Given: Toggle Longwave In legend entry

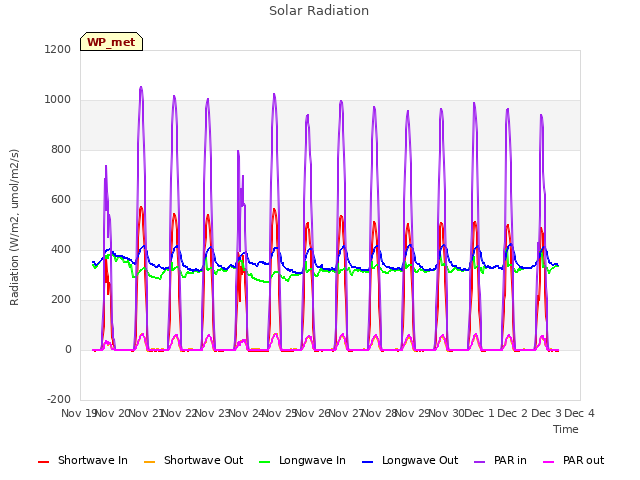Looking at the screenshot, I should pos(302,460).
